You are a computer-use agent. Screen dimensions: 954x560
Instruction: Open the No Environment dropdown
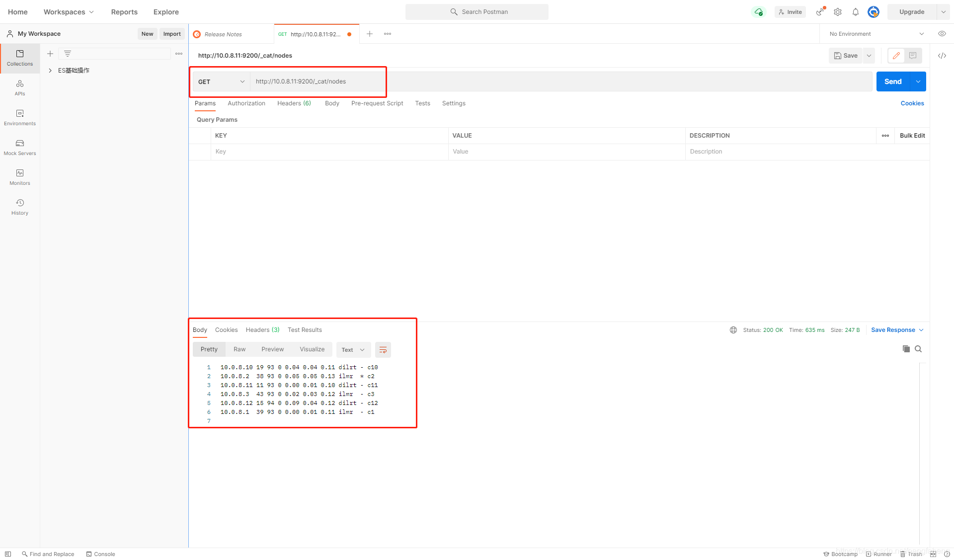(x=876, y=34)
